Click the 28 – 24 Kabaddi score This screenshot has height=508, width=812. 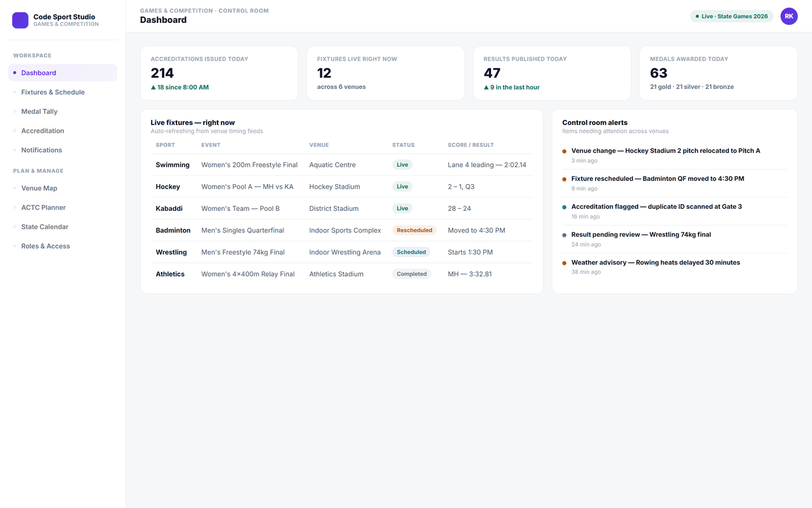(x=459, y=209)
